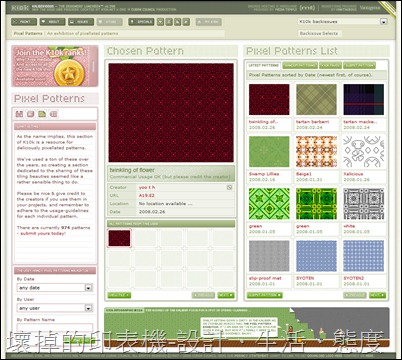The height and width of the screenshot is (360, 402).
Task: Switch to the Submit Pattern tab
Action: [x=359, y=65]
